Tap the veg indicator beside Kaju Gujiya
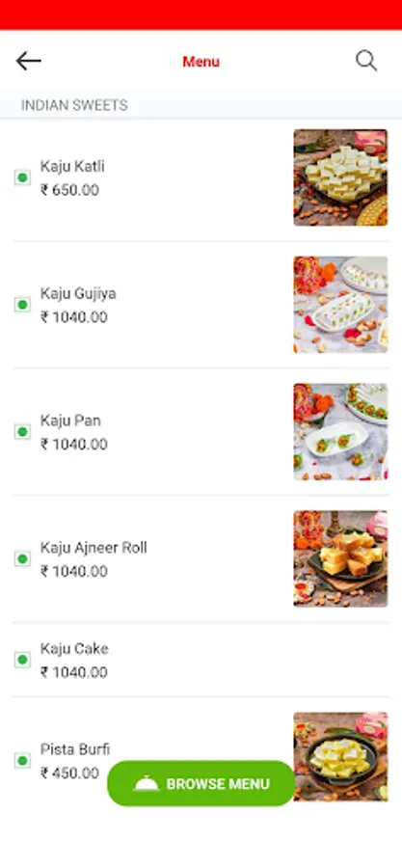 tap(22, 305)
